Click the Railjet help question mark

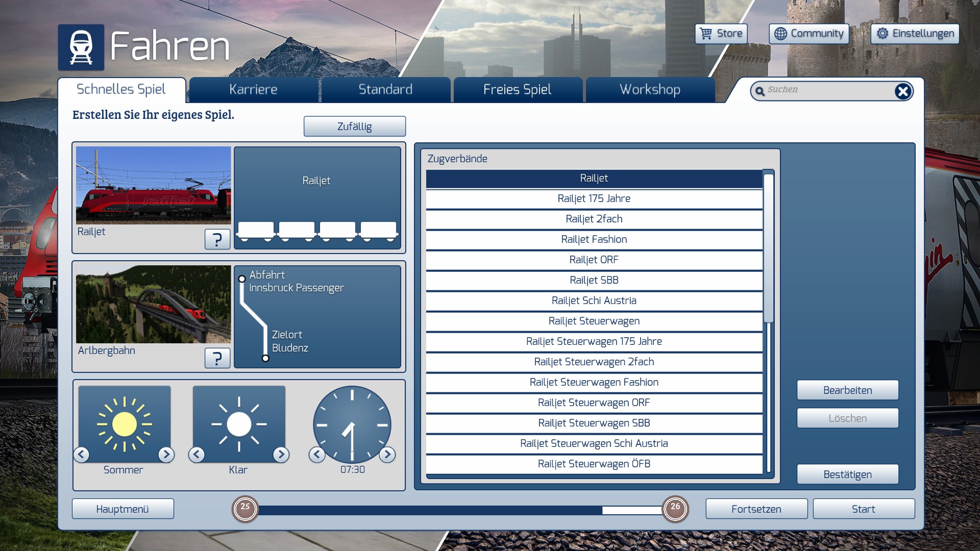(217, 239)
